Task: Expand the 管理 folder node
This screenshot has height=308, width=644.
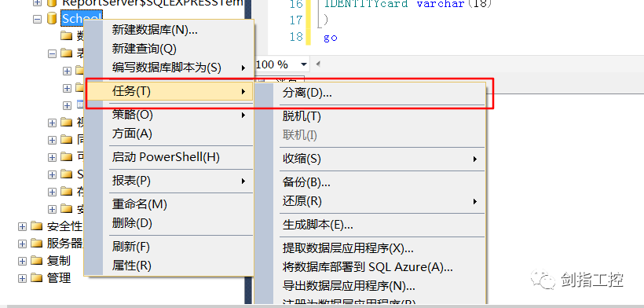Action: (x=23, y=278)
